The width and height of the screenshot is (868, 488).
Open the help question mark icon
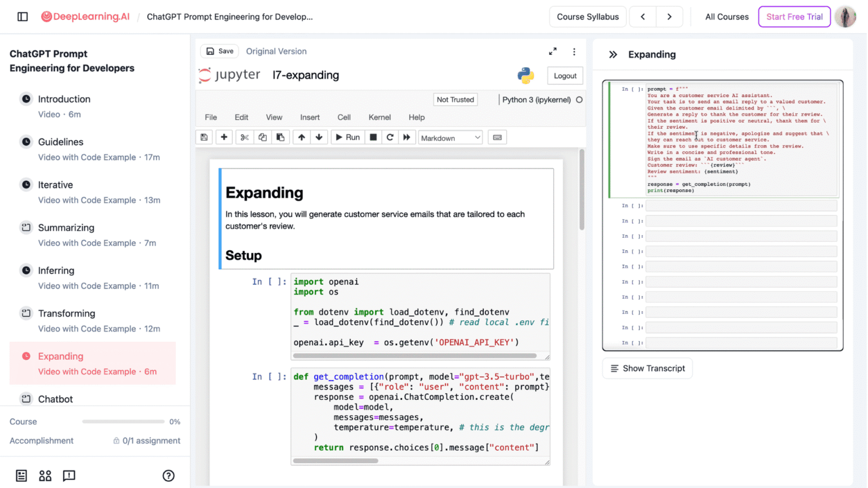click(168, 476)
